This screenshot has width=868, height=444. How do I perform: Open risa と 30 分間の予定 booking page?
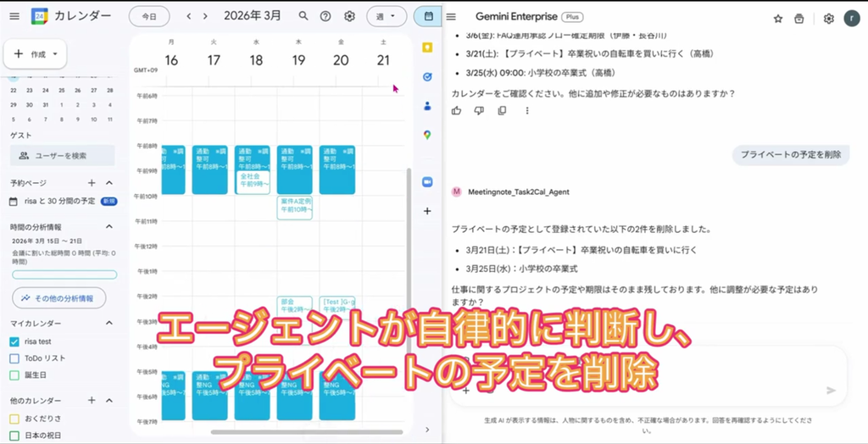click(60, 201)
